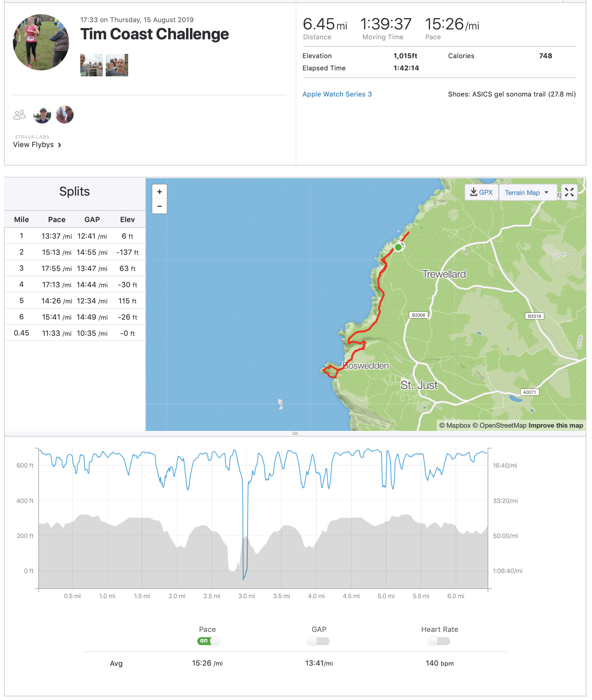Open the Improve this map link
The width and height of the screenshot is (592, 700).
(x=555, y=425)
